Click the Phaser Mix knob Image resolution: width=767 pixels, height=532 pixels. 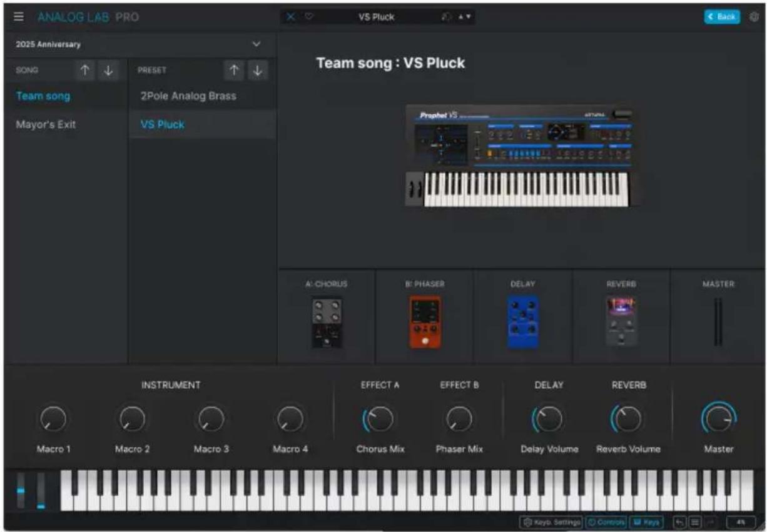coord(459,418)
